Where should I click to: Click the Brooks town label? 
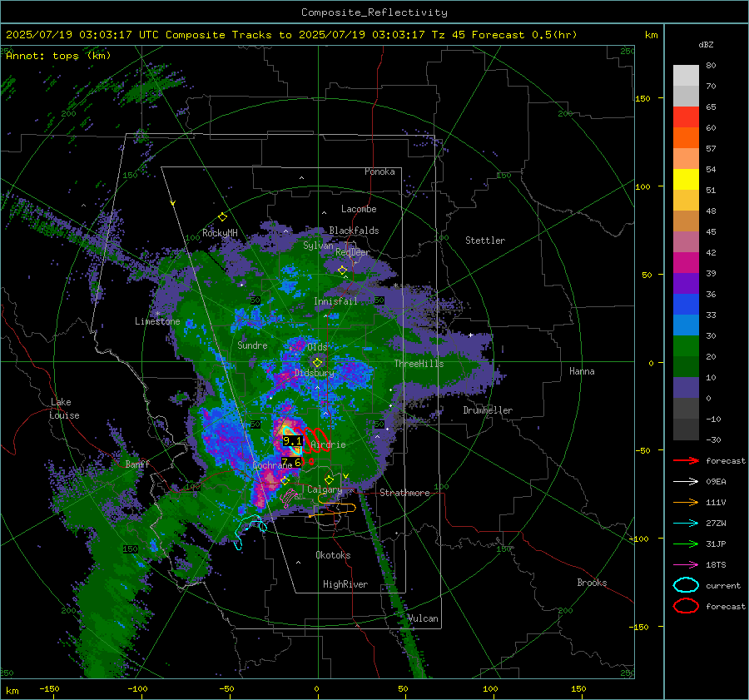pos(592,583)
